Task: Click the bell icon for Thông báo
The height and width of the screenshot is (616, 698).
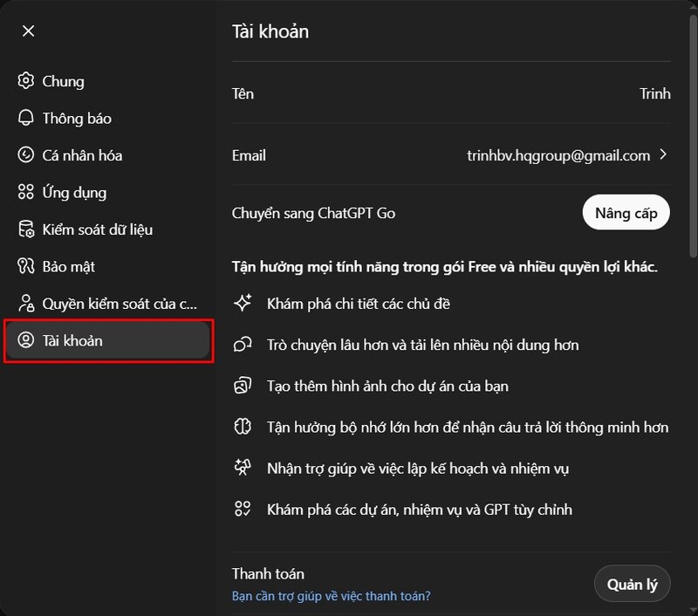Action: pos(26,118)
